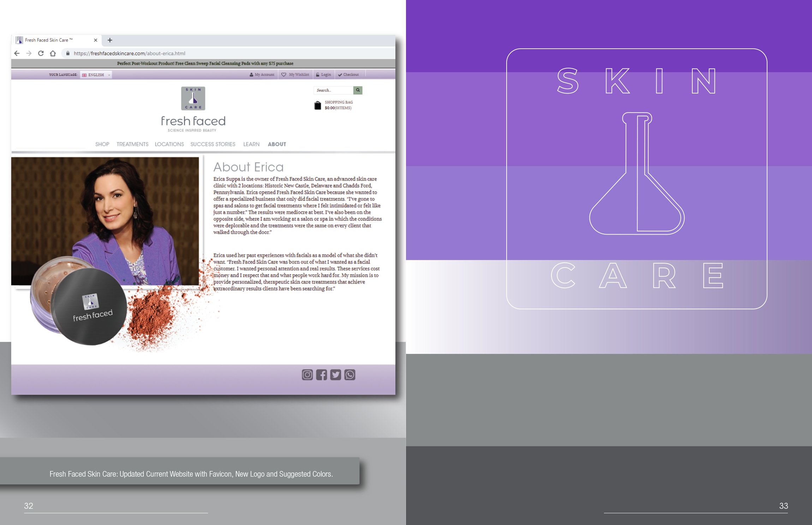Screen dimensions: 812x525
Task: Open the SUCCESS STORIES menu
Action: click(x=213, y=144)
